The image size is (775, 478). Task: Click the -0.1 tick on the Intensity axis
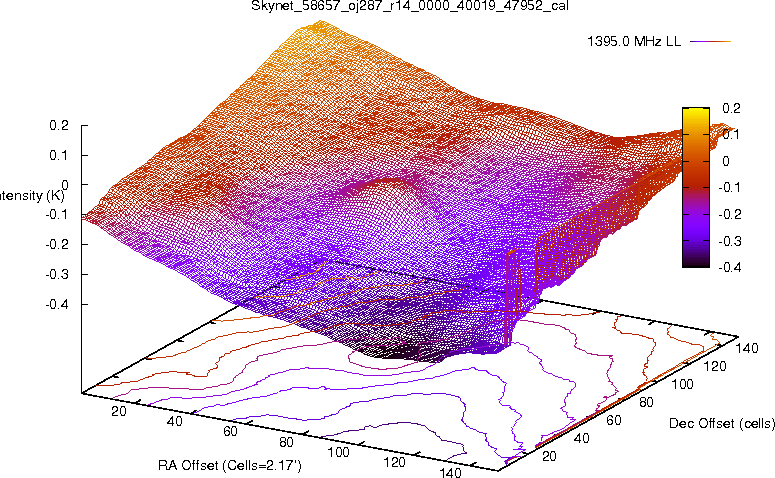click(57, 215)
